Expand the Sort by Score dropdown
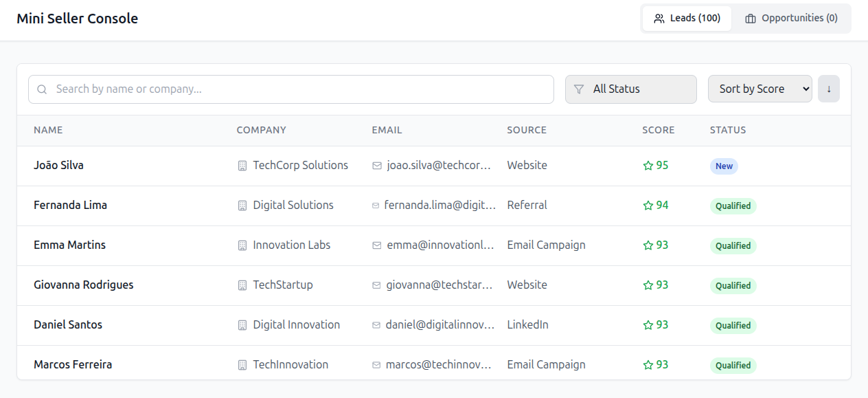The image size is (868, 398). tap(759, 89)
